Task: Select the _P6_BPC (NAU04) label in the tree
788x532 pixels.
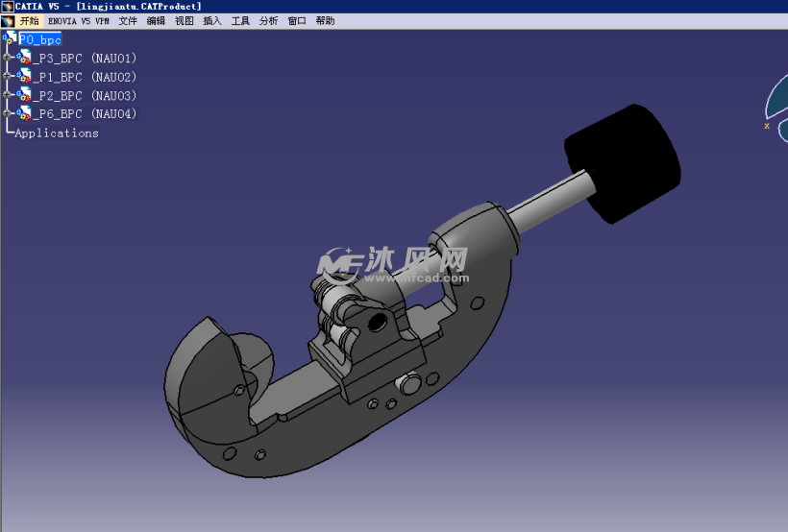Action: click(x=85, y=114)
